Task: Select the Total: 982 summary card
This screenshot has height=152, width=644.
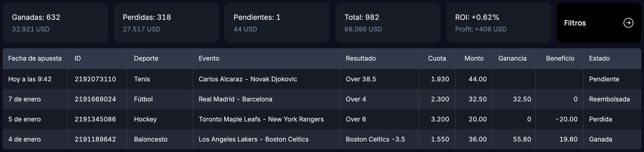Action: (x=388, y=23)
